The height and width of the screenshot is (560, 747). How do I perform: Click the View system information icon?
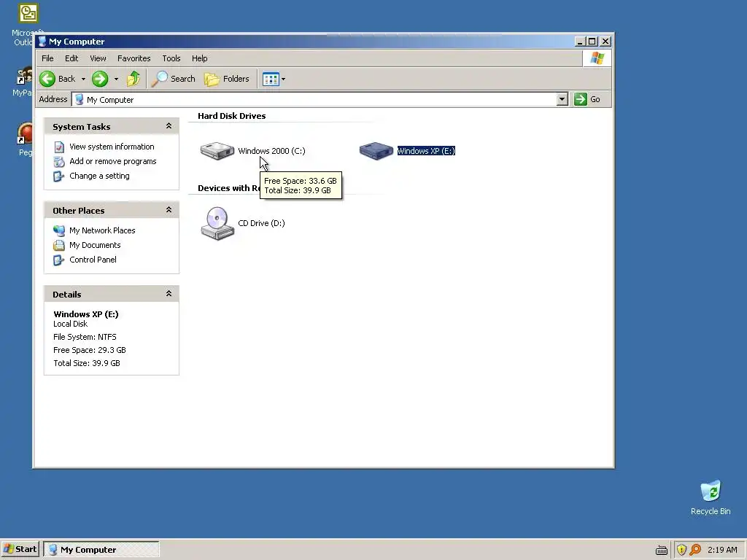click(x=59, y=147)
